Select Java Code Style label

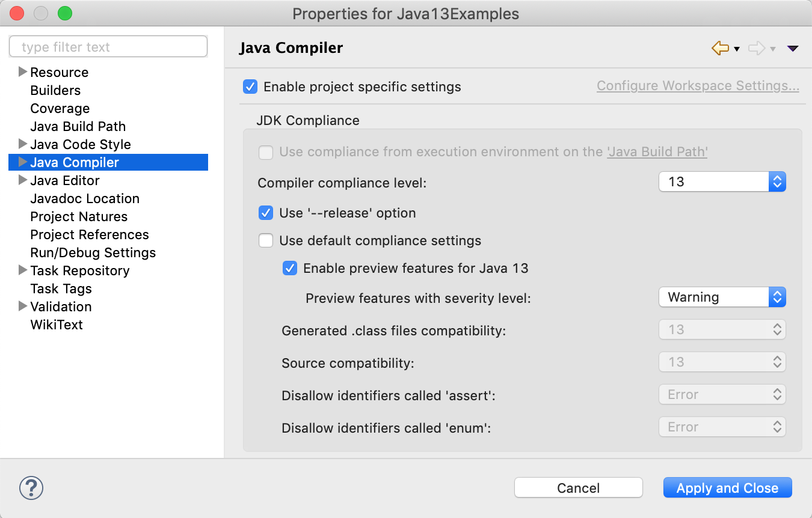click(x=81, y=144)
